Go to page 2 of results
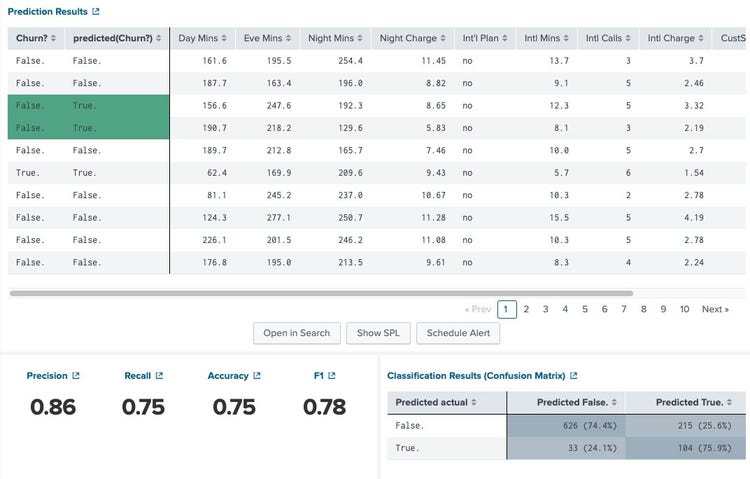750x479 pixels. coord(526,309)
